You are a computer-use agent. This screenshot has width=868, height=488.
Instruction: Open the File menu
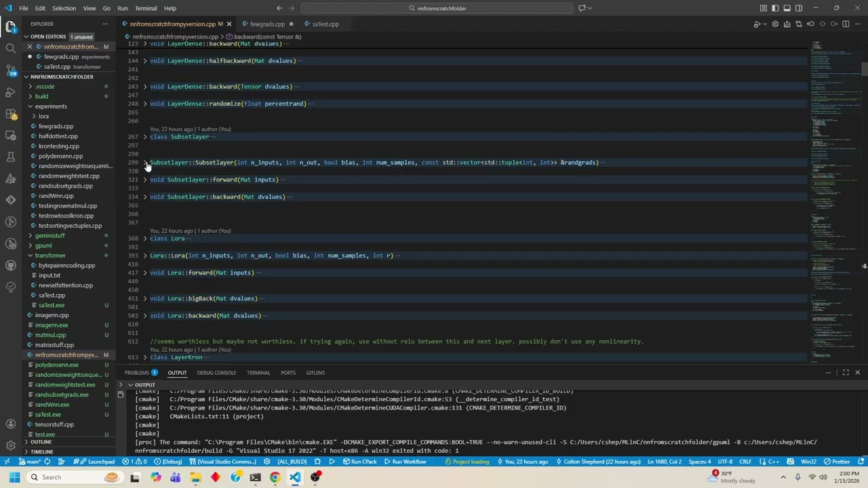[x=24, y=8]
